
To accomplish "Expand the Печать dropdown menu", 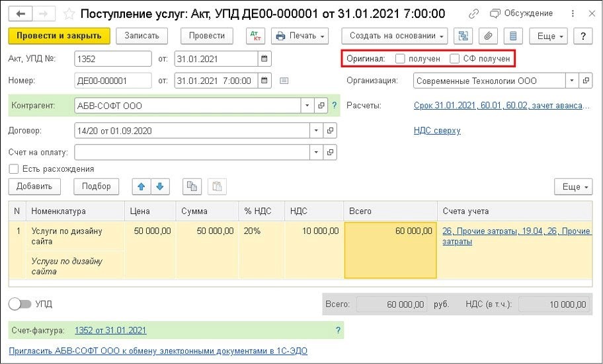I will click(x=300, y=36).
